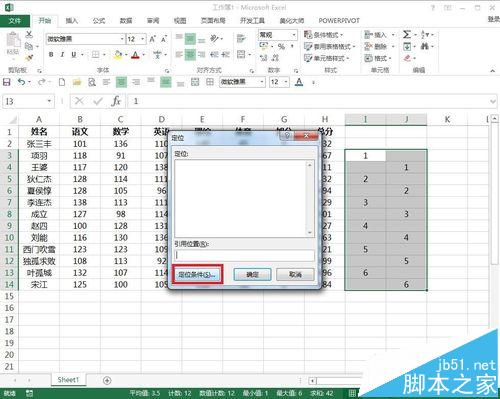
Task: Open the font name dropdown in ribbon
Action: click(122, 39)
